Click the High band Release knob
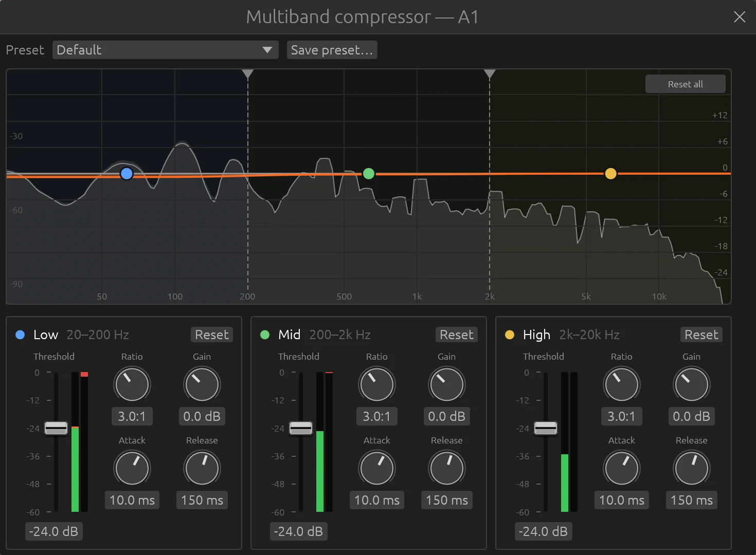 pyautogui.click(x=692, y=468)
